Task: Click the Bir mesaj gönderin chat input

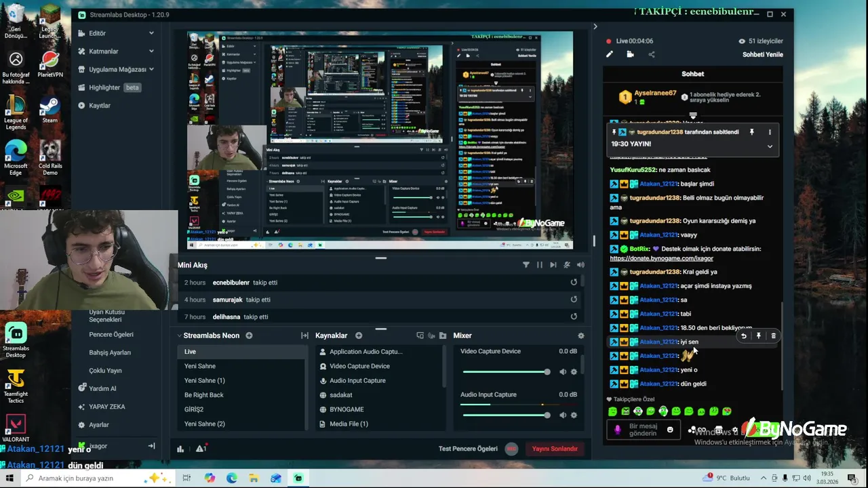Action: (x=643, y=430)
